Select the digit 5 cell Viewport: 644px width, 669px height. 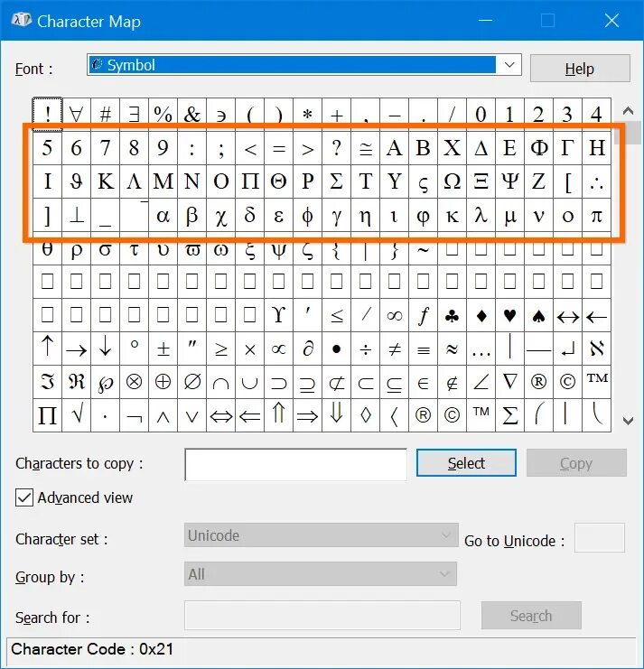point(47,148)
